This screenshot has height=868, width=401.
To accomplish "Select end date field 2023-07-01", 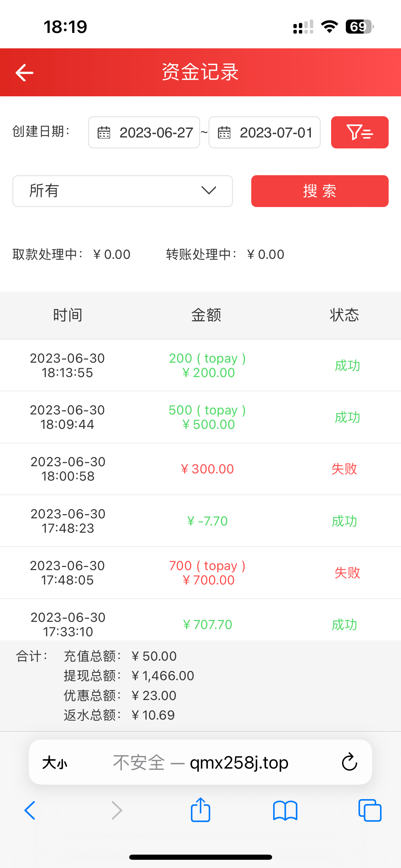I will [276, 133].
